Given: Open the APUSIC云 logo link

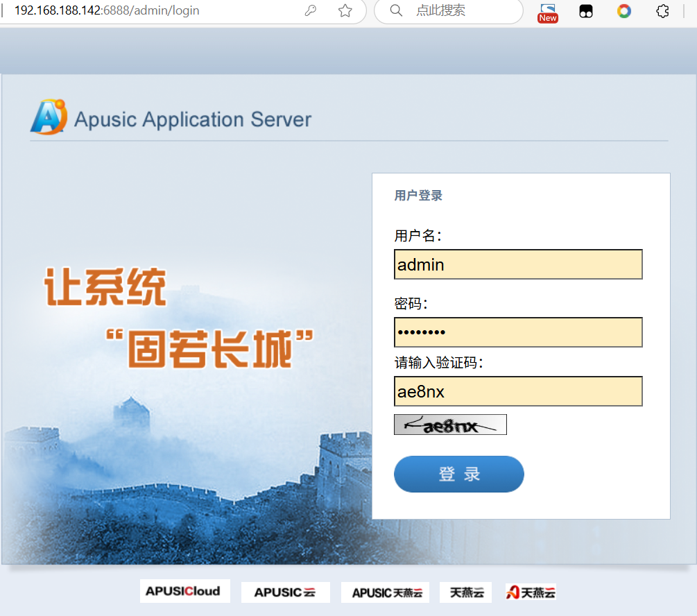Looking at the screenshot, I should click(x=285, y=592).
